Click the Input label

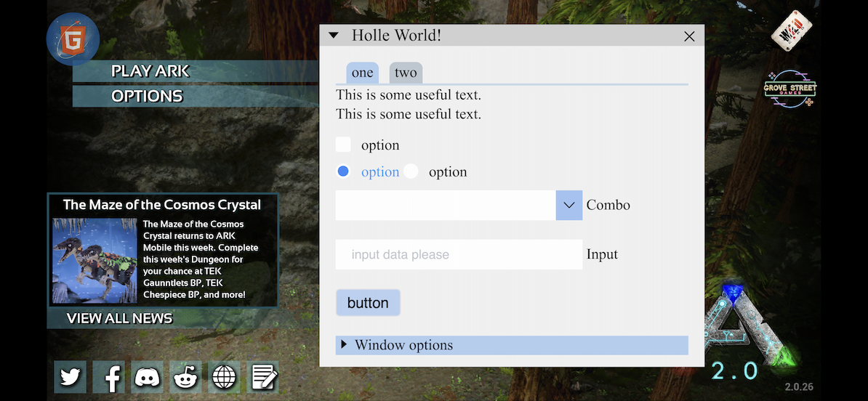pyautogui.click(x=602, y=254)
